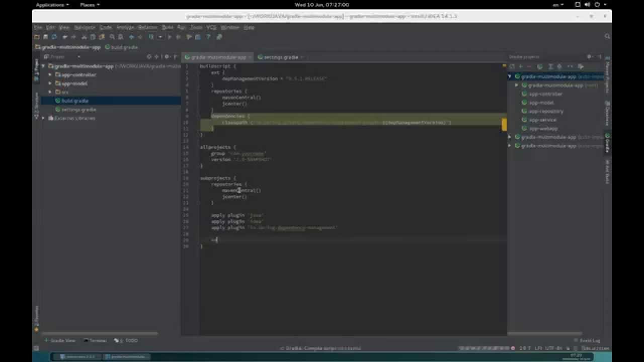
Task: Click the UTF-8 encoding in status bar
Action: (552, 348)
